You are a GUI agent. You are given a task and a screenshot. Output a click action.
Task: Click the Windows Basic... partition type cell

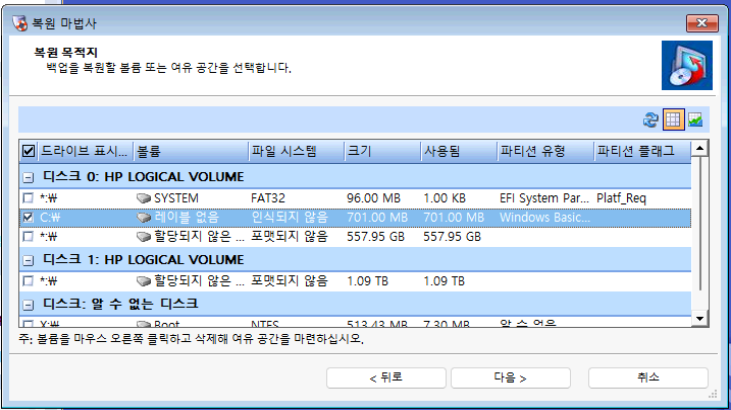point(545,217)
